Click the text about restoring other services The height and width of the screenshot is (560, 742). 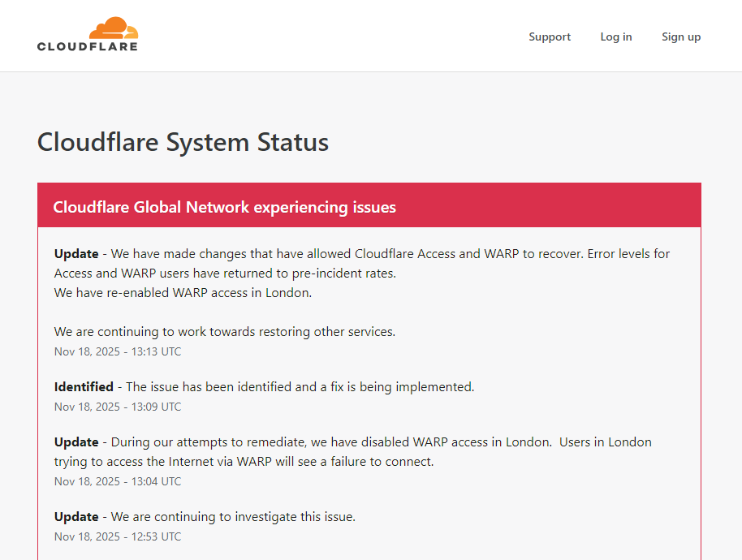[x=225, y=332]
